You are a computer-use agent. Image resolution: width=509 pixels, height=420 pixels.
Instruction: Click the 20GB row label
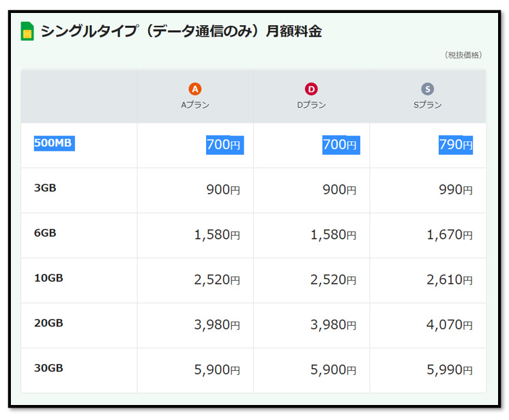(48, 323)
